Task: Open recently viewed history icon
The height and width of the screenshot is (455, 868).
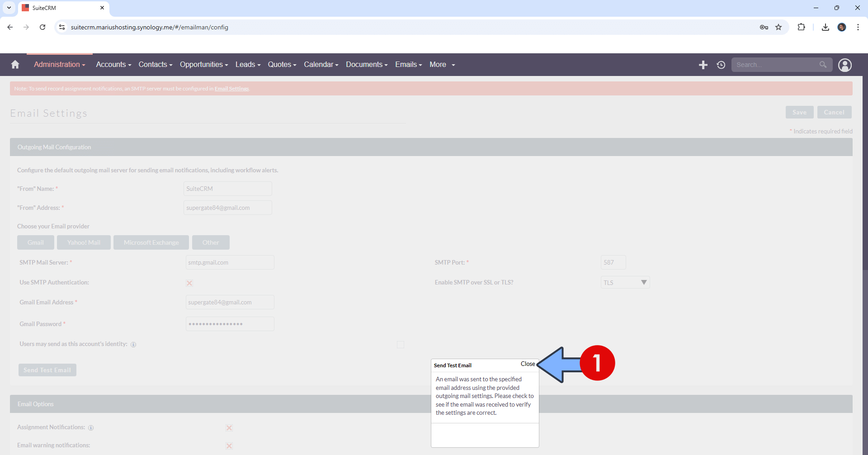Action: pos(721,65)
